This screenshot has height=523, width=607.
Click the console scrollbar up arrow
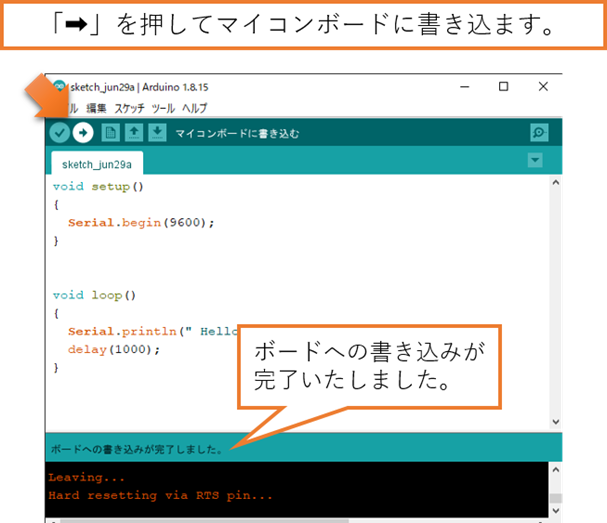pos(556,470)
